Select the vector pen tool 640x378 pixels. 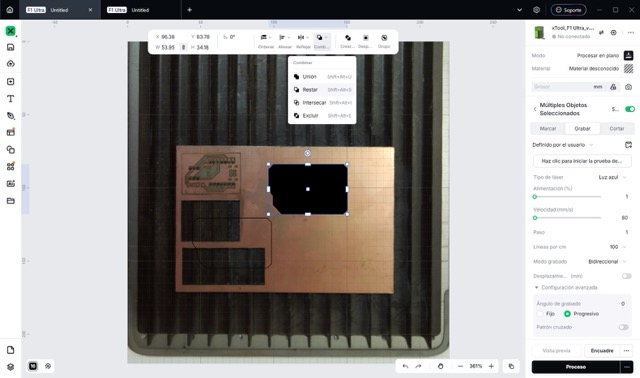point(11,116)
